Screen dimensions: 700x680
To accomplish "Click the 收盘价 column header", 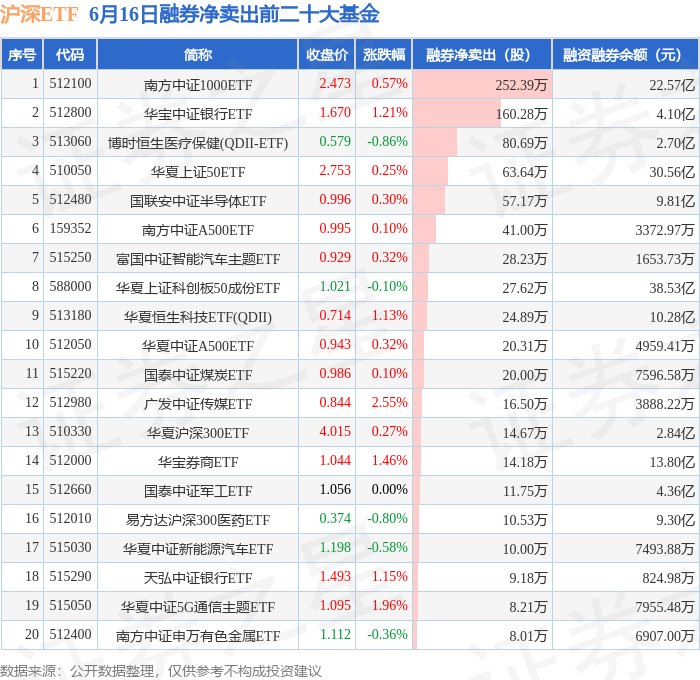I will [327, 54].
